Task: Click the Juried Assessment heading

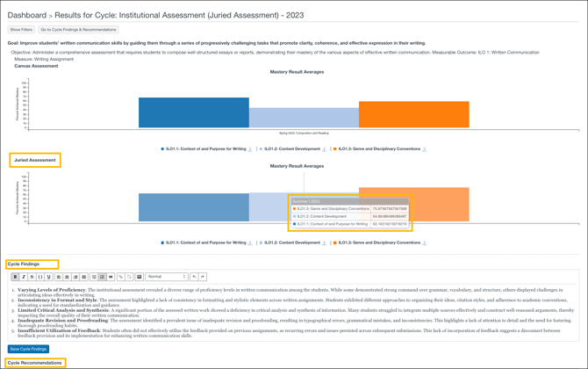Action: [35, 160]
